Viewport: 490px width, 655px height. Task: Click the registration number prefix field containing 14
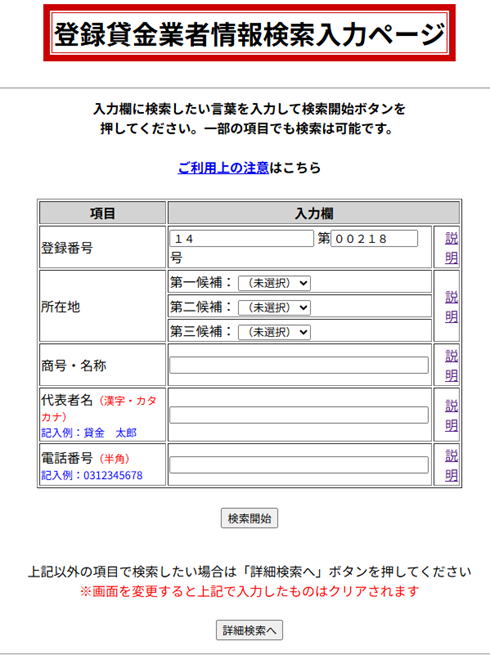(242, 239)
